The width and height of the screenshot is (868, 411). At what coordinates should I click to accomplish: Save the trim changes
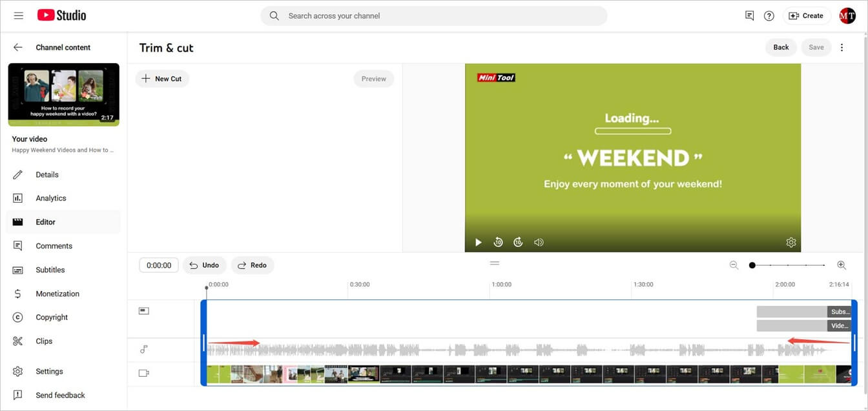(x=816, y=47)
